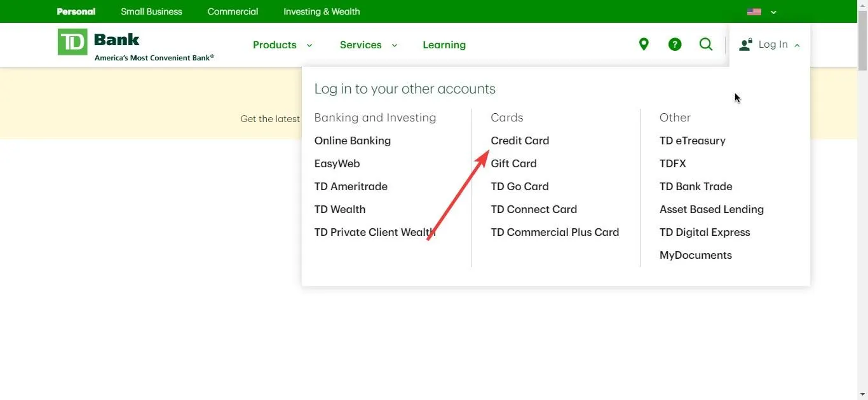This screenshot has height=400, width=868.
Task: Click the 'Cards' column heading
Action: pos(507,118)
